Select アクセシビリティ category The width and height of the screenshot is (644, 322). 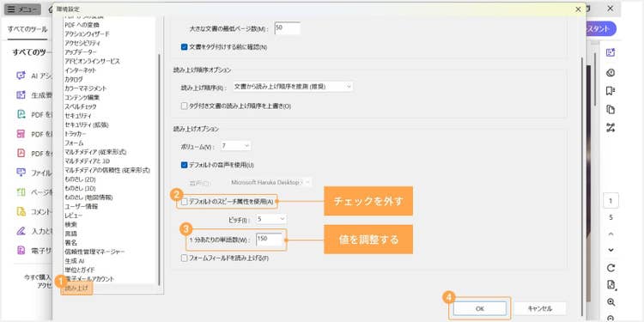tap(82, 43)
